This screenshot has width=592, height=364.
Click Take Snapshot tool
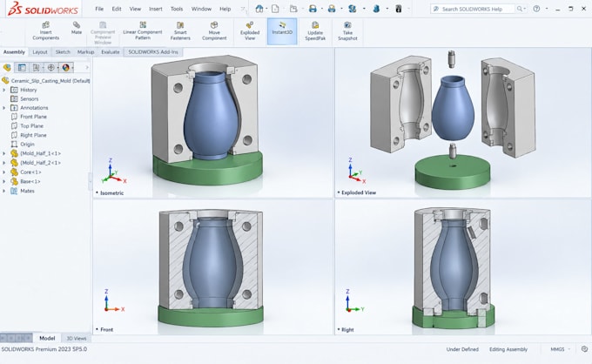pos(347,30)
